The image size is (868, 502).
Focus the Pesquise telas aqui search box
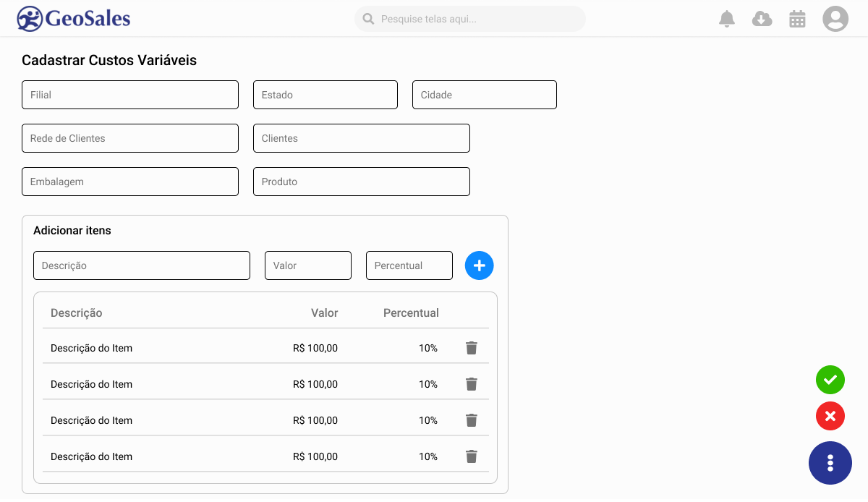point(470,19)
